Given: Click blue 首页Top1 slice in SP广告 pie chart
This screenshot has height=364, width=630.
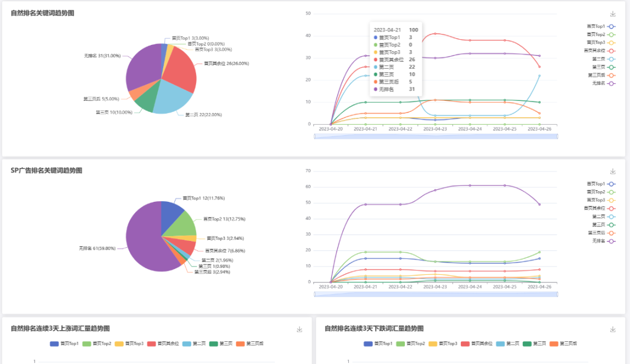Looking at the screenshot, I should click(171, 210).
